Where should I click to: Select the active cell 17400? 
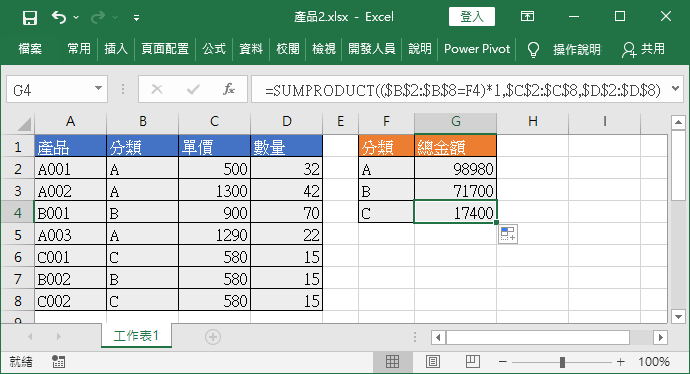(455, 213)
